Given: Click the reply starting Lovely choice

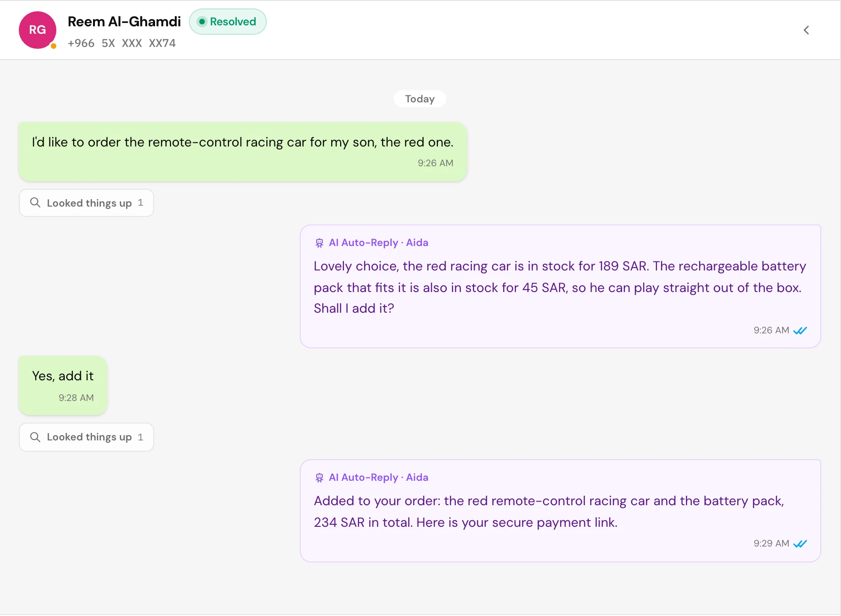Looking at the screenshot, I should point(561,286).
